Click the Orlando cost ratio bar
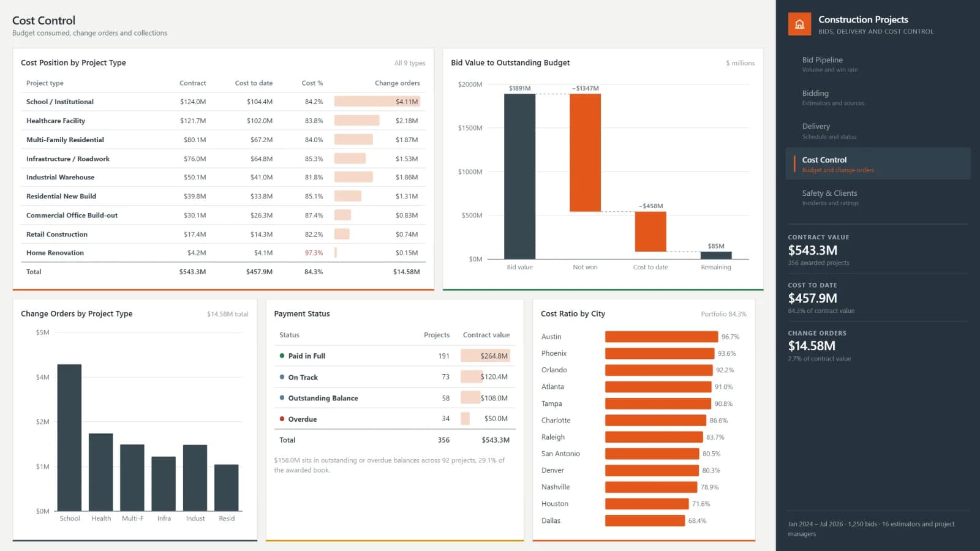980x551 pixels. tap(659, 370)
